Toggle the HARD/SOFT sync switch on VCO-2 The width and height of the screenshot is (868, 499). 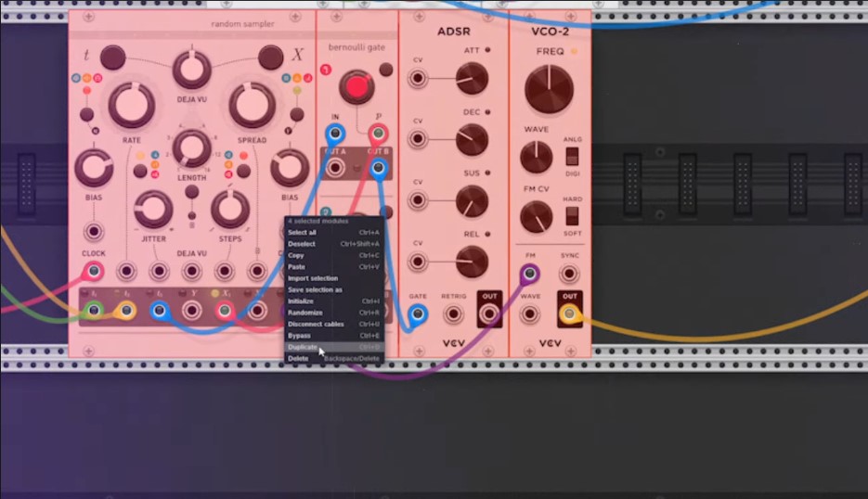tap(573, 215)
